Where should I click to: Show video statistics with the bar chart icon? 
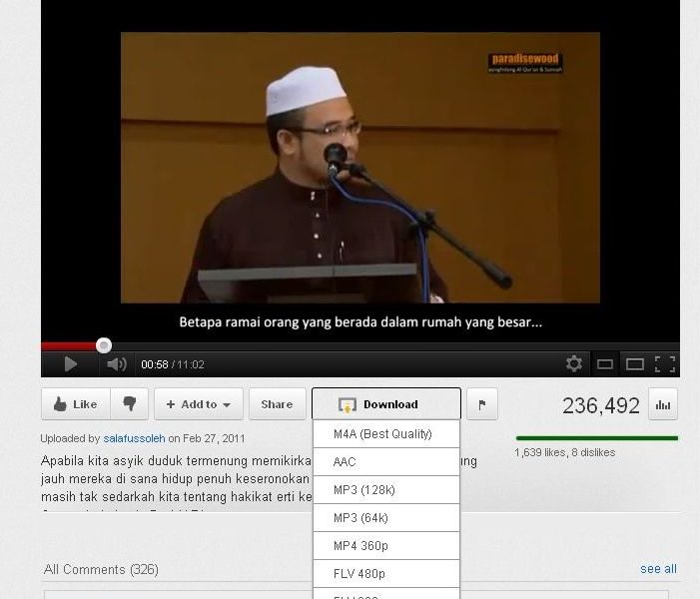(x=663, y=404)
